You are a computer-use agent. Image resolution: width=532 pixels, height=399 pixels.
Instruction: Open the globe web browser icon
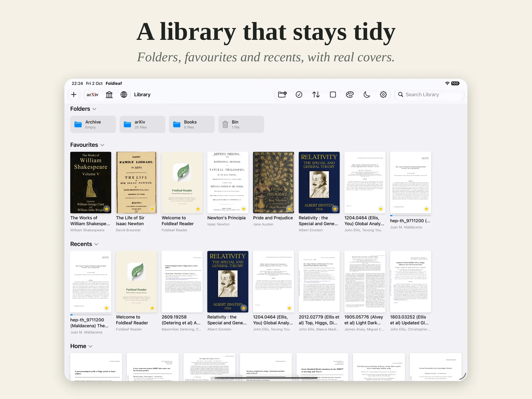pyautogui.click(x=124, y=94)
